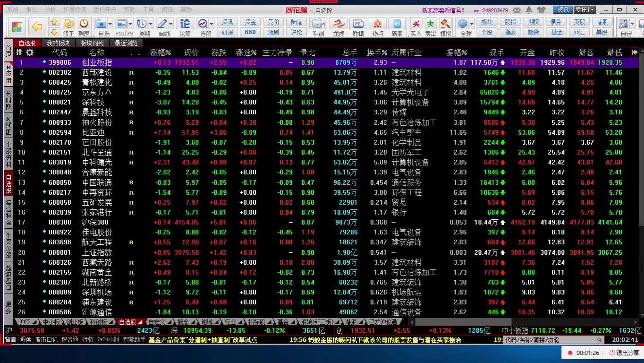
Task: Click the 竞价 auction button
Action: pos(273,22)
